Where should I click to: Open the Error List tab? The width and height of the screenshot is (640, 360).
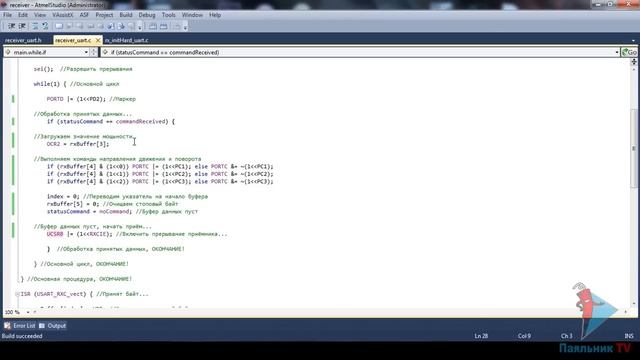coord(24,326)
